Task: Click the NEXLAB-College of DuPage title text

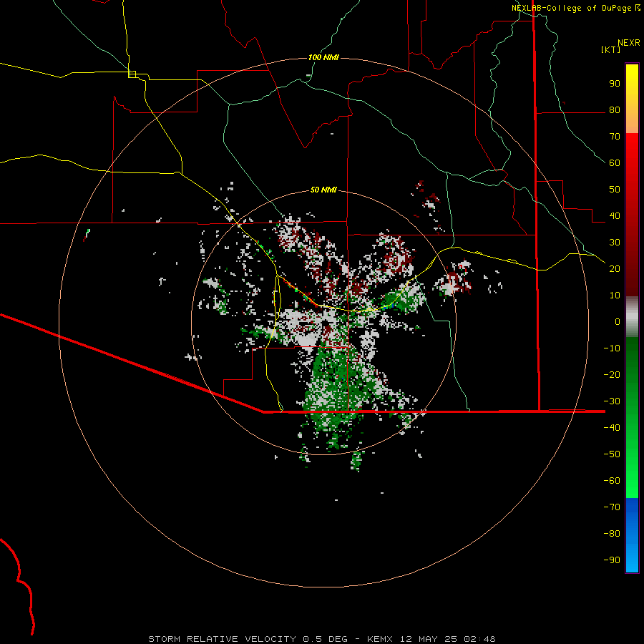Action: click(572, 8)
